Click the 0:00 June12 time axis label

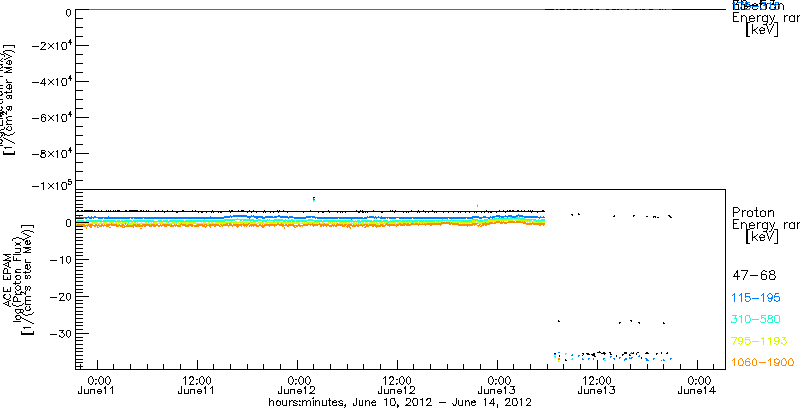pyautogui.click(x=297, y=386)
